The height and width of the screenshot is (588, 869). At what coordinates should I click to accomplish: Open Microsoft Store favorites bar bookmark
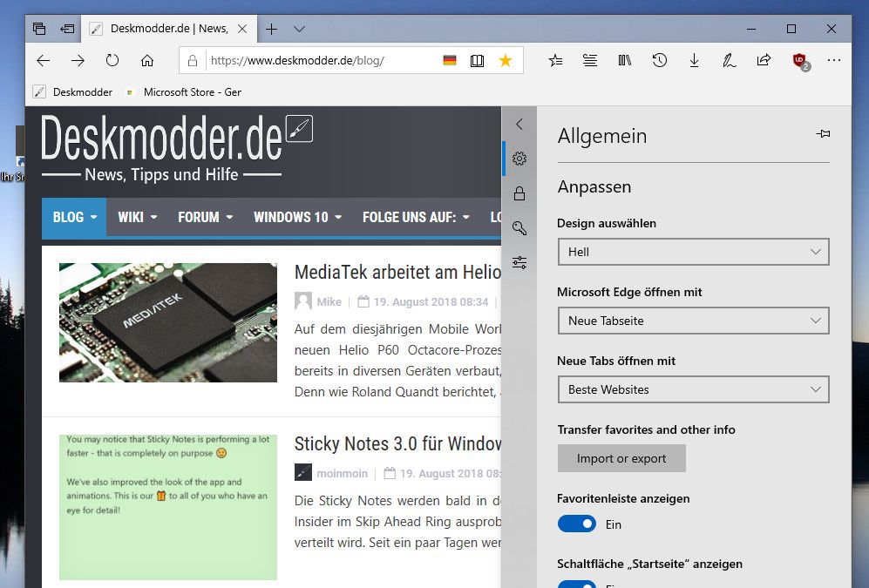pos(185,92)
